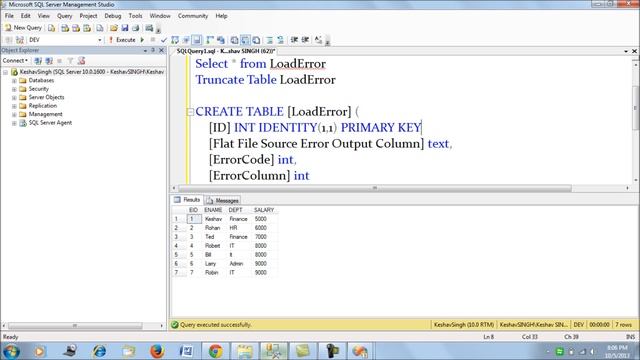Image resolution: width=640 pixels, height=360 pixels.
Task: Switch output to Results to File
Action: pos(256,40)
